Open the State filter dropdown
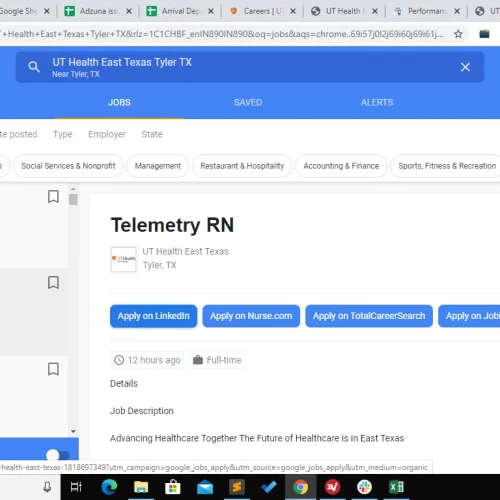 pyautogui.click(x=152, y=134)
